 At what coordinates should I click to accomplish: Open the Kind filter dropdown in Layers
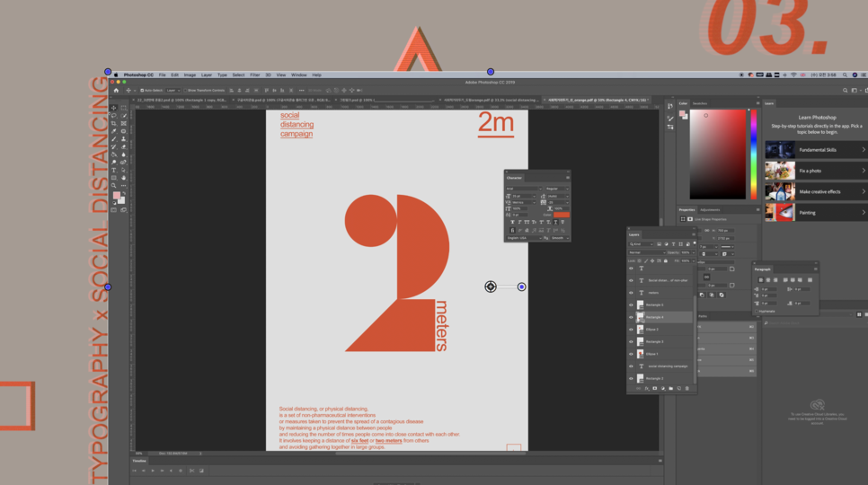[x=641, y=244]
